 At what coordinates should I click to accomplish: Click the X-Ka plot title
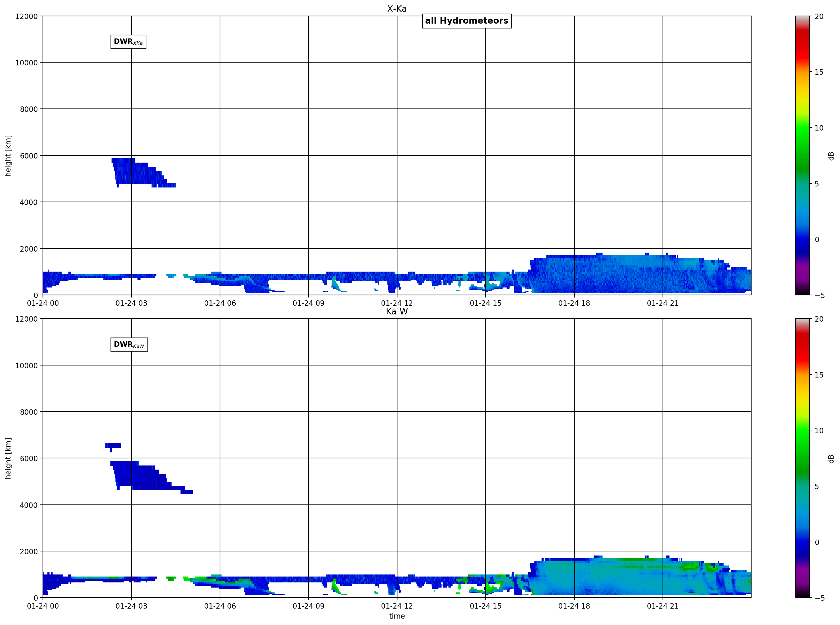click(397, 9)
